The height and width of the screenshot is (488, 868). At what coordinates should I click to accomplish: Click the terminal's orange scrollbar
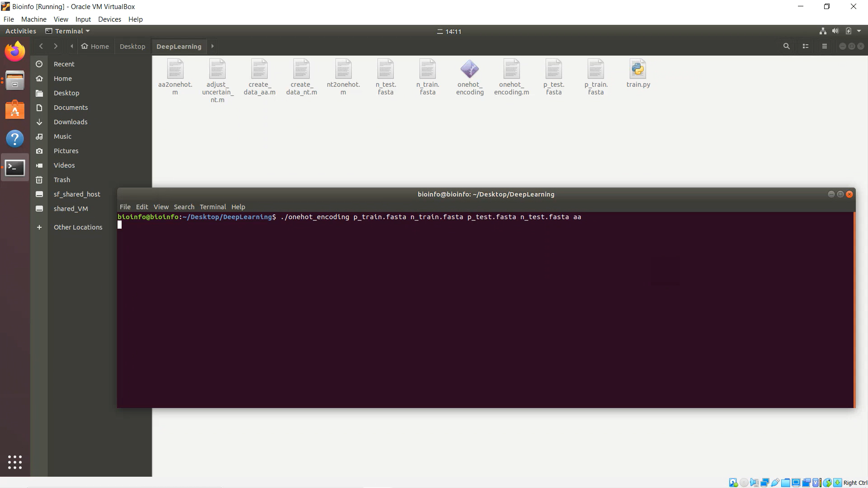[854, 310]
